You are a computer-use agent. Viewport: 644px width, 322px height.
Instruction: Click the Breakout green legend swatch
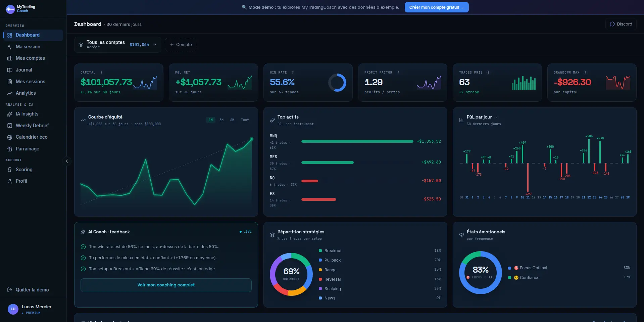tap(320, 251)
